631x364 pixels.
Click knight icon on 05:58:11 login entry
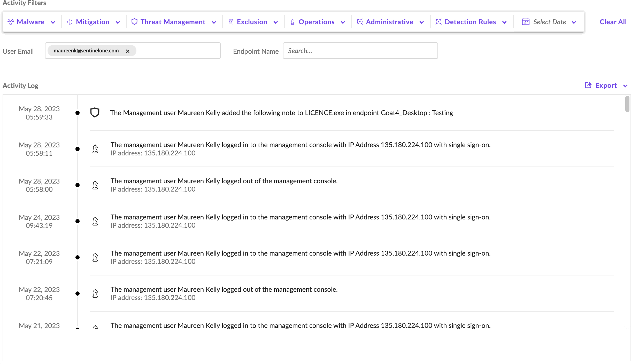95,149
